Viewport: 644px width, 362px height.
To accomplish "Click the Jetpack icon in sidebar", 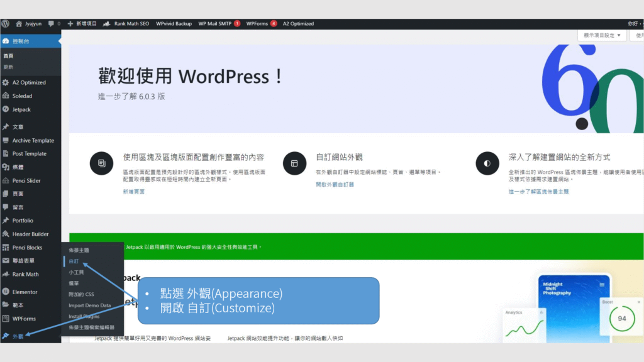I will pos(6,109).
